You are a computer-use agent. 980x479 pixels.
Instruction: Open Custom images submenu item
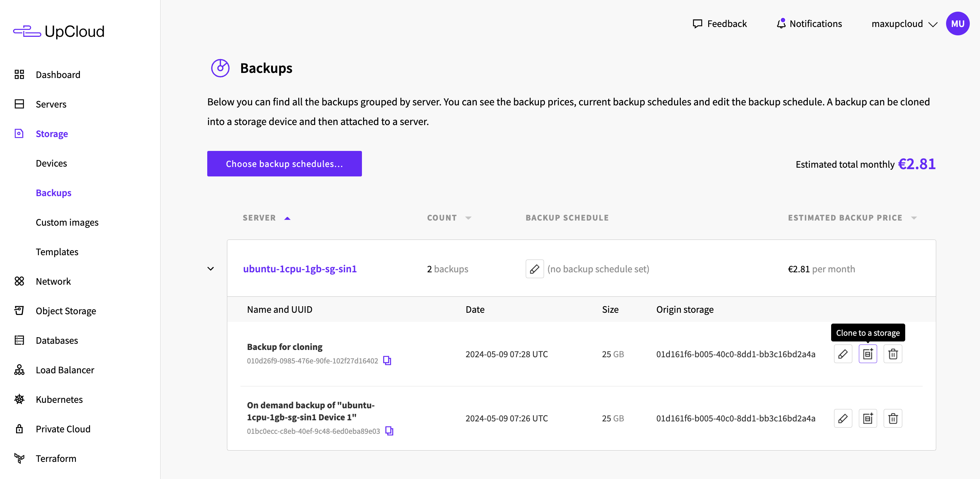pyautogui.click(x=67, y=222)
